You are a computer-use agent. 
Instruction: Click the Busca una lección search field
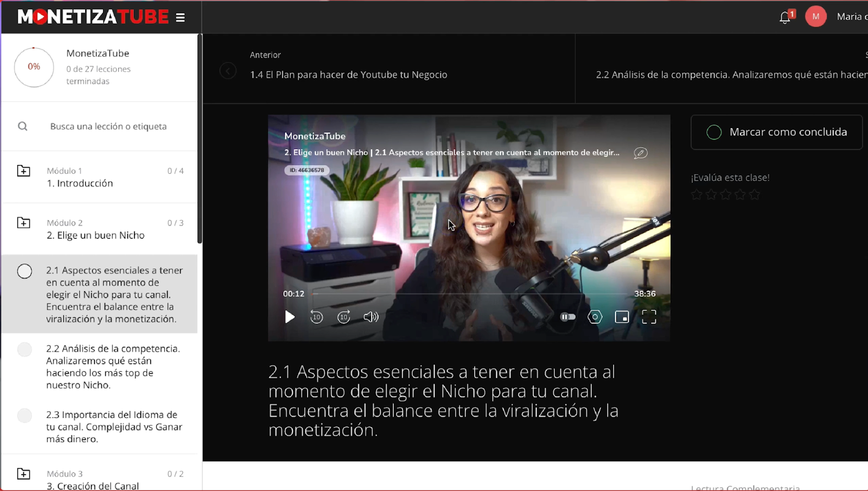click(x=108, y=126)
